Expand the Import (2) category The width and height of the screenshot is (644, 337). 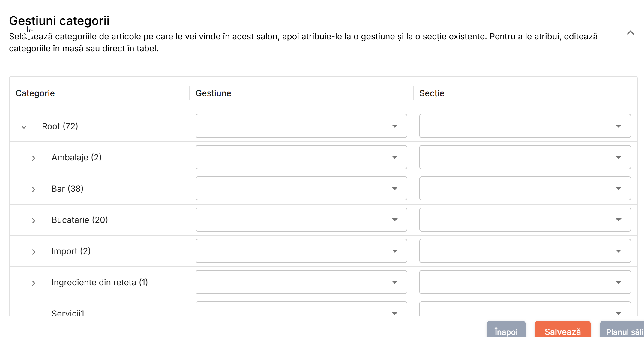tap(34, 252)
